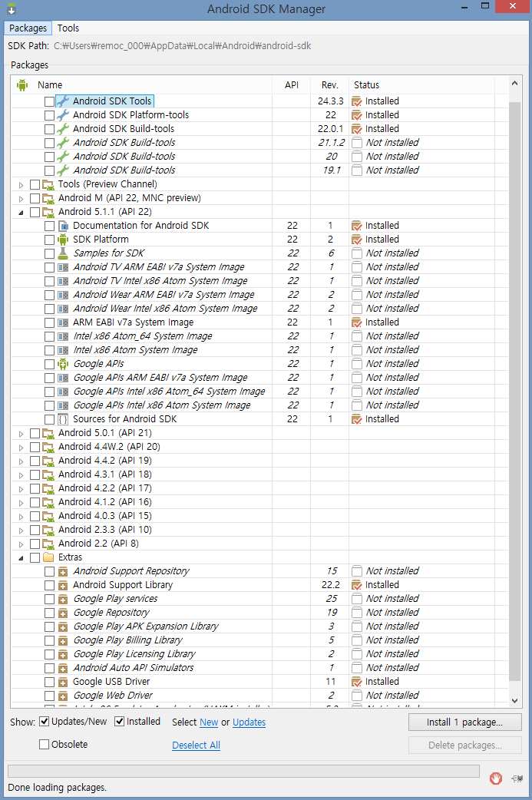The width and height of the screenshot is (532, 800).
Task: Click the ARM EABI v7a System Image icon
Action: (63, 322)
